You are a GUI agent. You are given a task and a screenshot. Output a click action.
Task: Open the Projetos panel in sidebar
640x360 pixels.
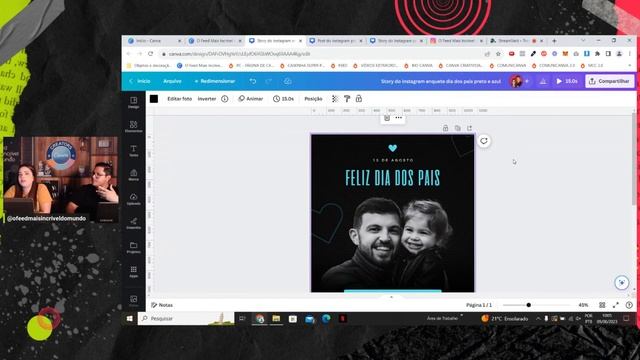(133, 247)
